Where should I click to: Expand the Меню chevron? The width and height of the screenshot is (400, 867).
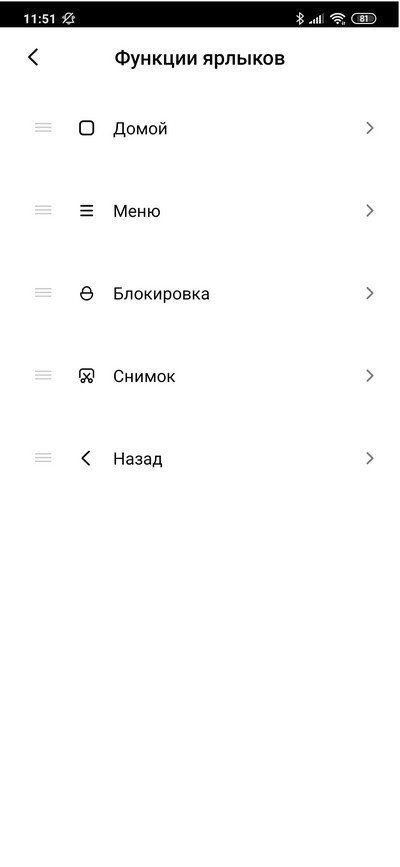370,211
